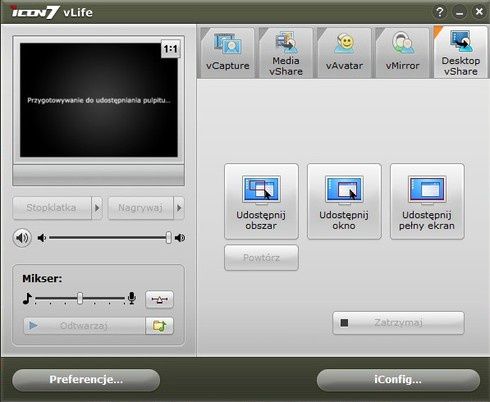Expand the Nagrywaj dropdown arrow
This screenshot has width=490, height=402.
click(x=179, y=208)
